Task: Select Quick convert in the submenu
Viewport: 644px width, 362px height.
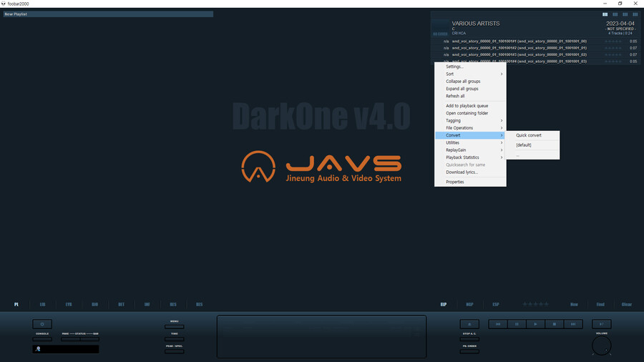Action: [532, 135]
